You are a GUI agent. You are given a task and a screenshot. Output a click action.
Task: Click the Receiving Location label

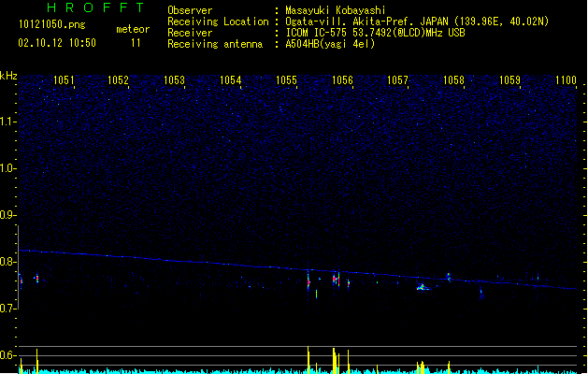218,22
